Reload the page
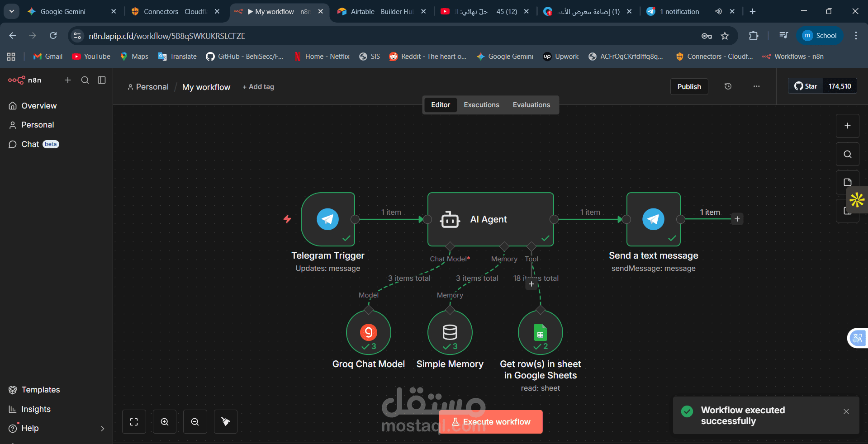868x444 pixels. pos(53,36)
